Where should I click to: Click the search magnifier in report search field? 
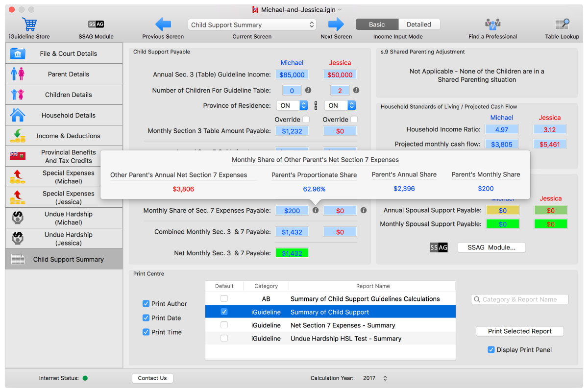click(477, 299)
